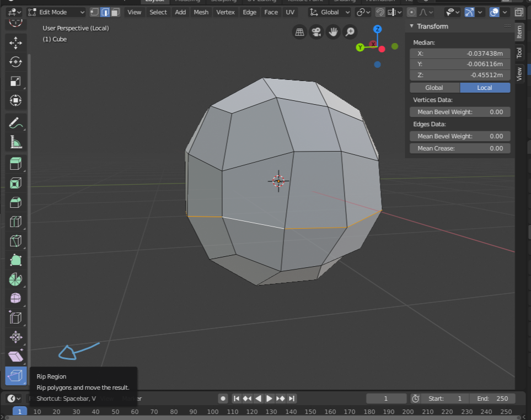Toggle orthographic grid view button

pos(300,32)
